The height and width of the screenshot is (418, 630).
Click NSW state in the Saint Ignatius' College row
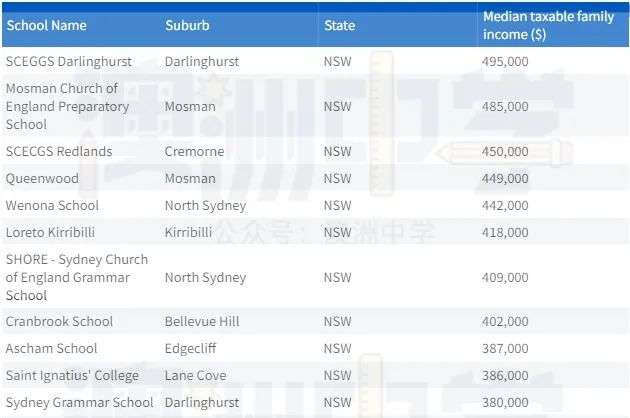click(338, 375)
